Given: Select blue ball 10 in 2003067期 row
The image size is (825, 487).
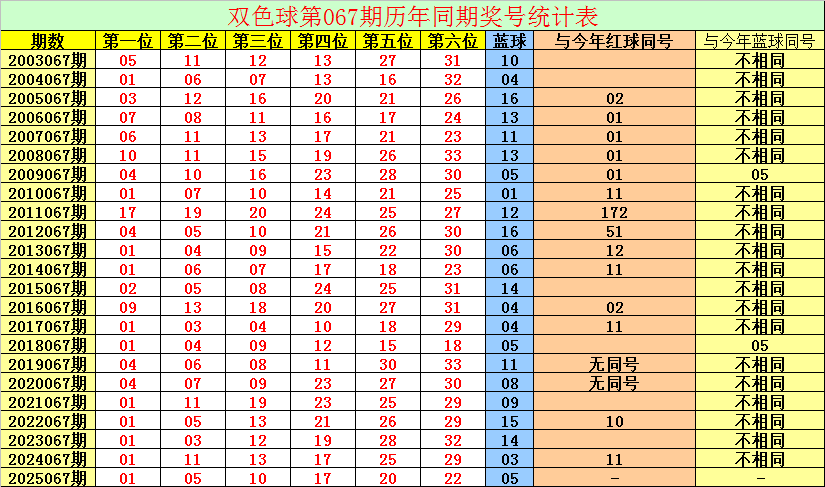Looking at the screenshot, I should tap(509, 60).
